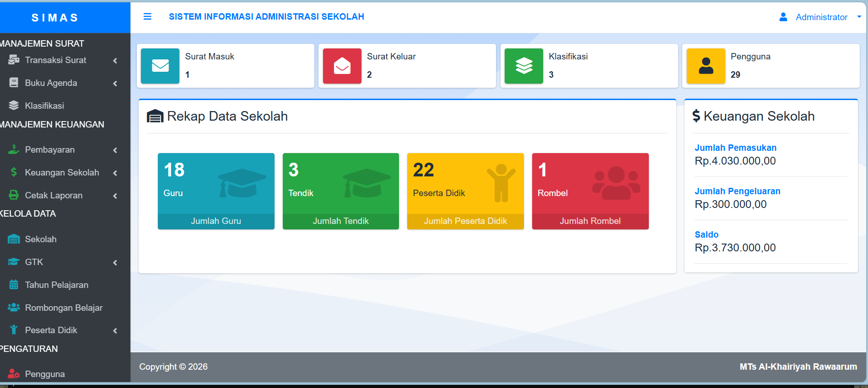Click the Jumlah Rombel footer link
Image resolution: width=868 pixels, height=388 pixels.
(x=590, y=221)
